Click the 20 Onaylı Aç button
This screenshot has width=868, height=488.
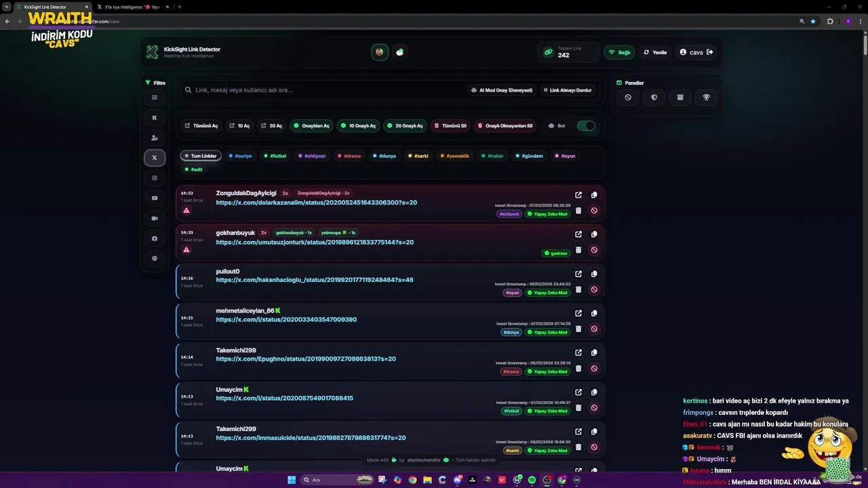(405, 126)
